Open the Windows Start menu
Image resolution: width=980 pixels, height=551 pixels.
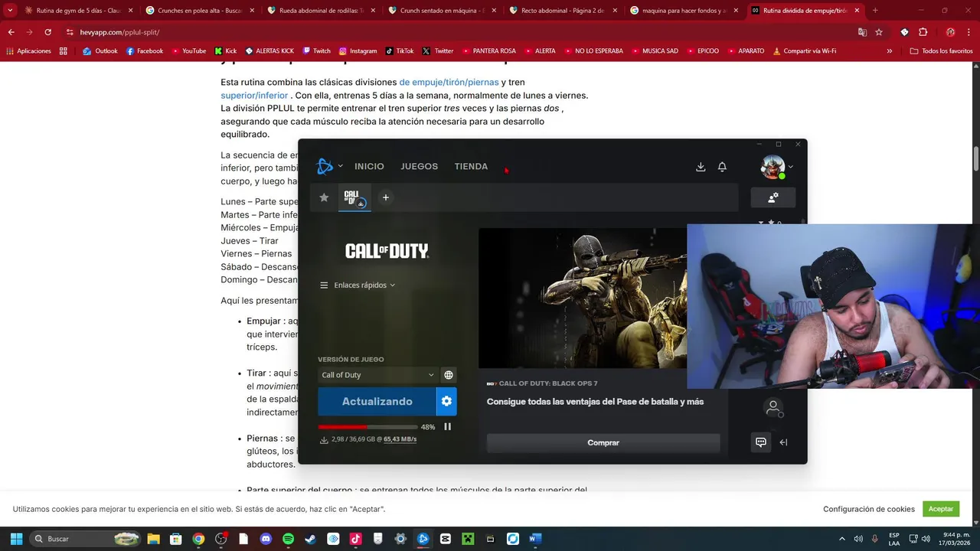tap(16, 539)
